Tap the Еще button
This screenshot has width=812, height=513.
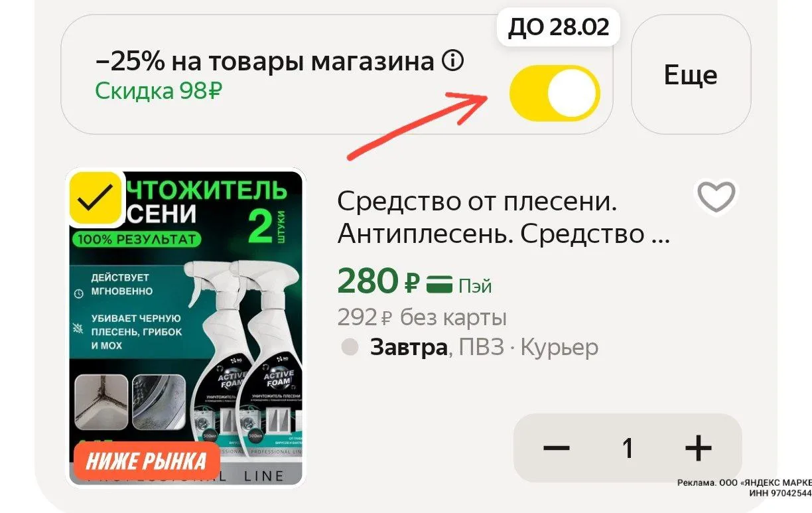click(x=691, y=74)
